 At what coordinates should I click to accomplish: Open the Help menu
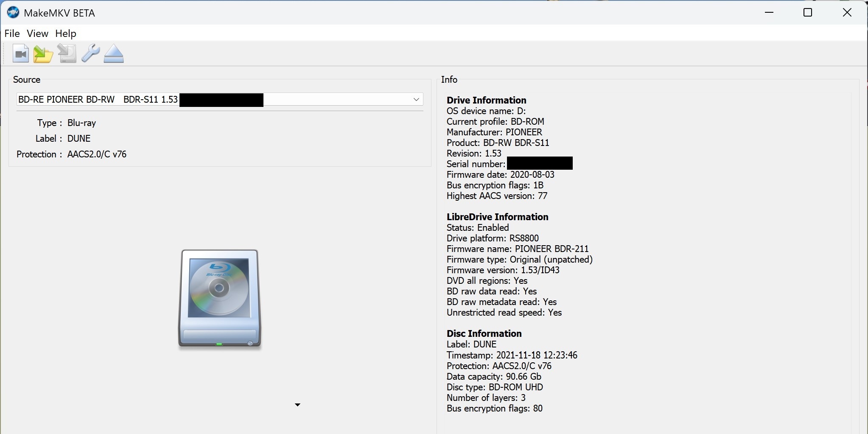tap(66, 34)
